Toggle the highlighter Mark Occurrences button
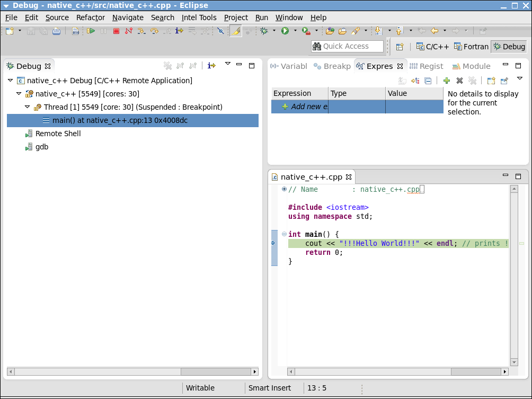 (x=236, y=31)
